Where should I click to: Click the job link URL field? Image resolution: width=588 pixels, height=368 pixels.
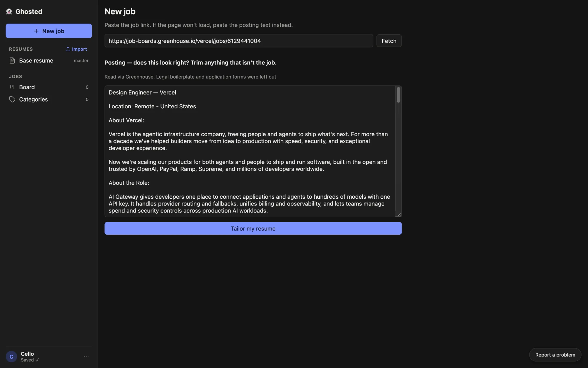pyautogui.click(x=239, y=41)
